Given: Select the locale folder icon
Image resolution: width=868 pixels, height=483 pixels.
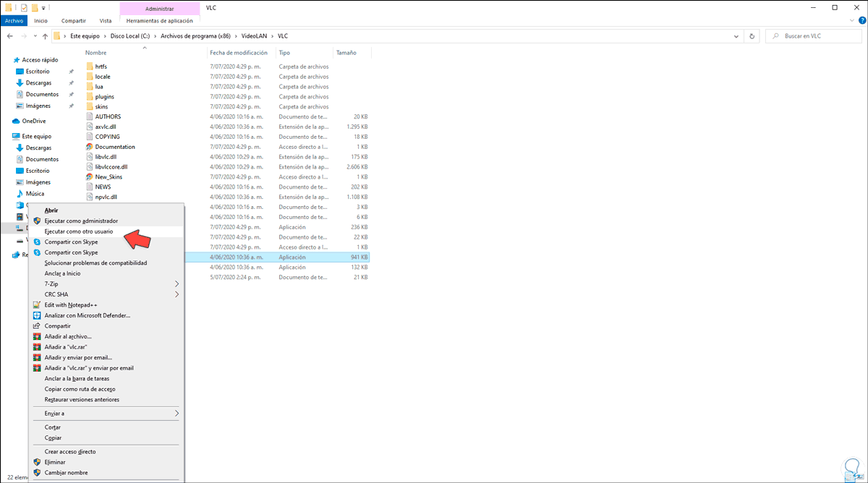Looking at the screenshot, I should [x=90, y=77].
